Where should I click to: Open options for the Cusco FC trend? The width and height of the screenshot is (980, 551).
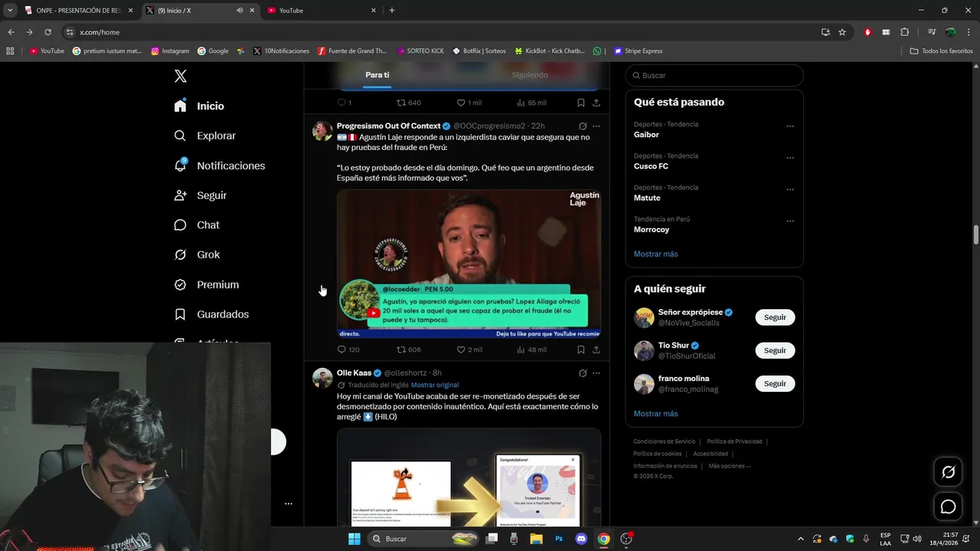click(x=790, y=158)
